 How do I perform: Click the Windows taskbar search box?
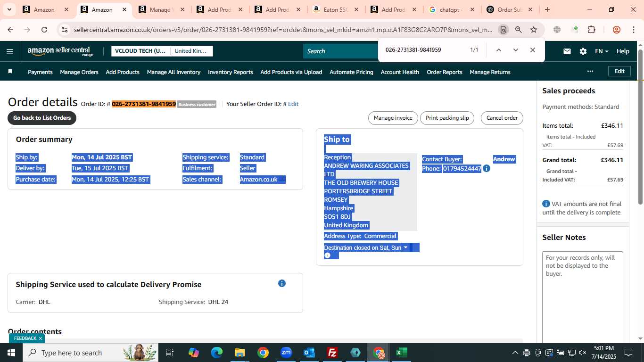pyautogui.click(x=90, y=353)
